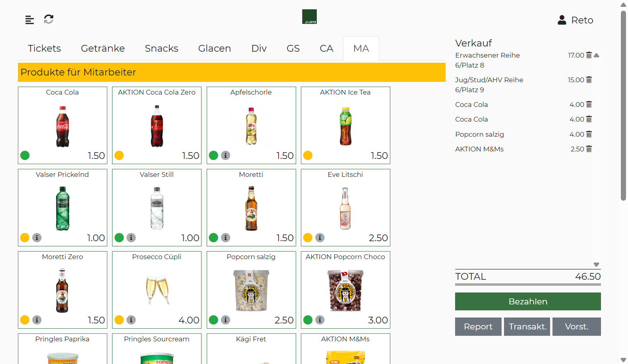Screen dimensions: 628x364
Task: Show info for Moretti beer
Action: coord(225,238)
